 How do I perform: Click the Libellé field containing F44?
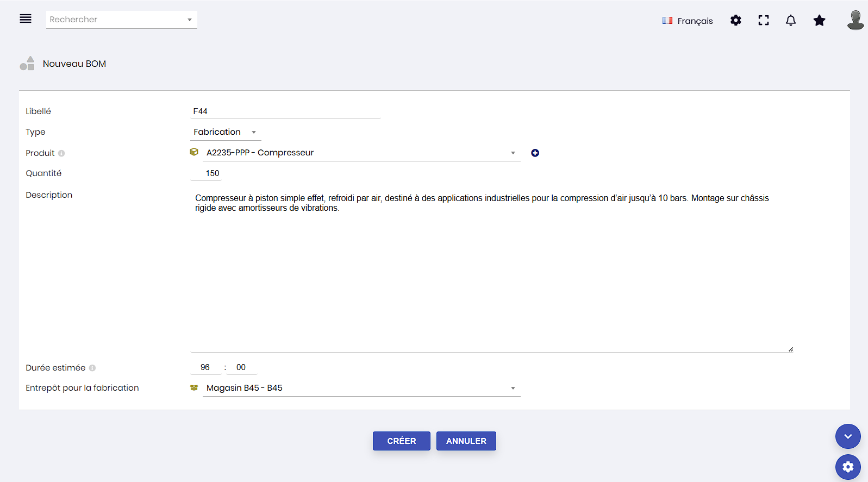tap(285, 111)
